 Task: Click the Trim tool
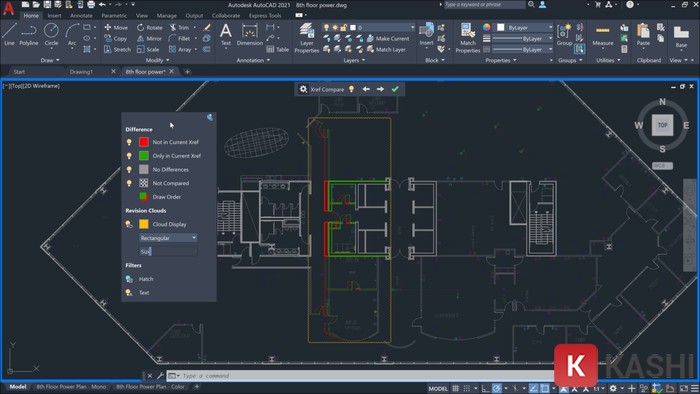(x=179, y=27)
